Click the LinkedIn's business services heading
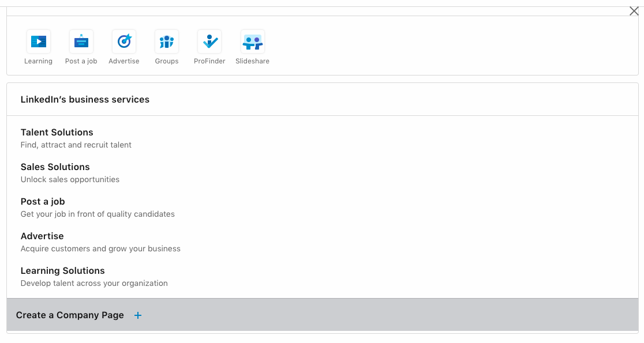The image size is (644, 343). pyautogui.click(x=85, y=99)
